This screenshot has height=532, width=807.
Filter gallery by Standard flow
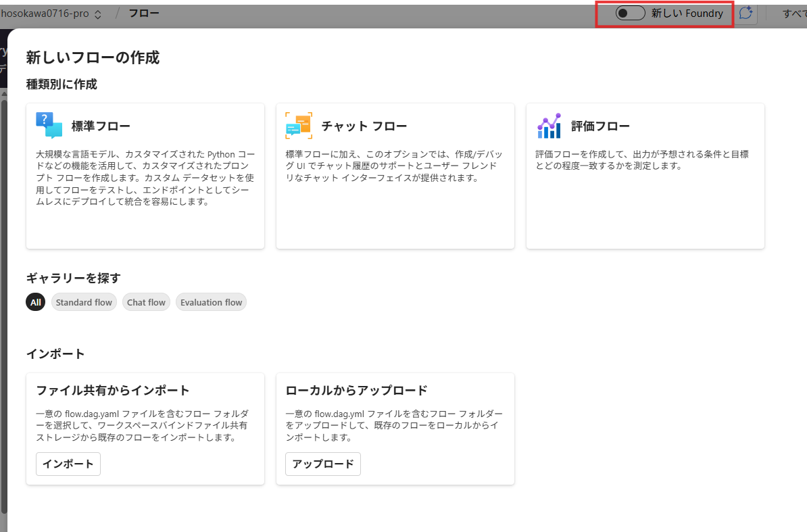(x=84, y=303)
